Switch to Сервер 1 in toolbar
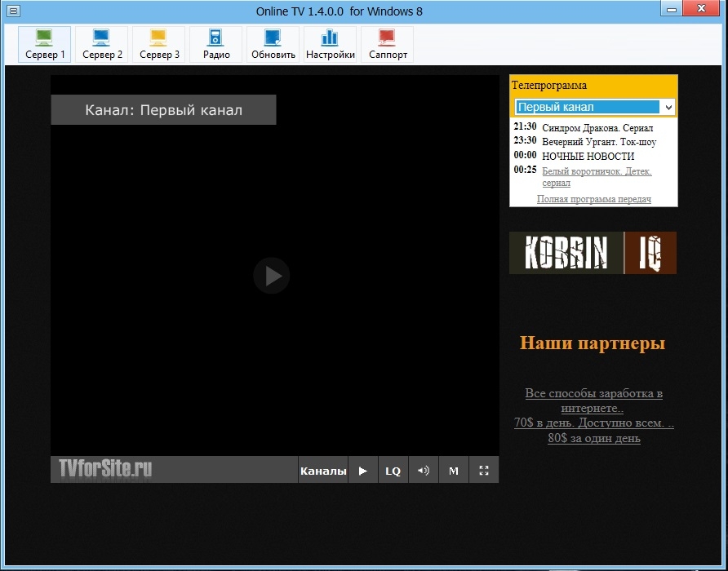The height and width of the screenshot is (571, 728). coord(45,44)
